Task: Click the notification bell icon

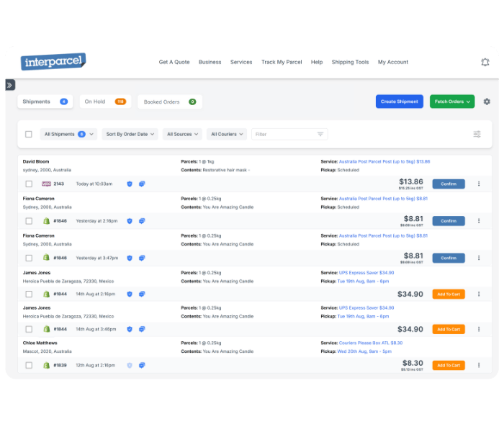Action: [485, 62]
